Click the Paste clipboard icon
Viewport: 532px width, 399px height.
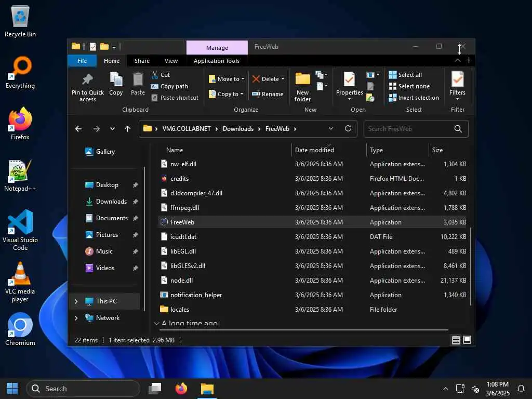pos(138,79)
